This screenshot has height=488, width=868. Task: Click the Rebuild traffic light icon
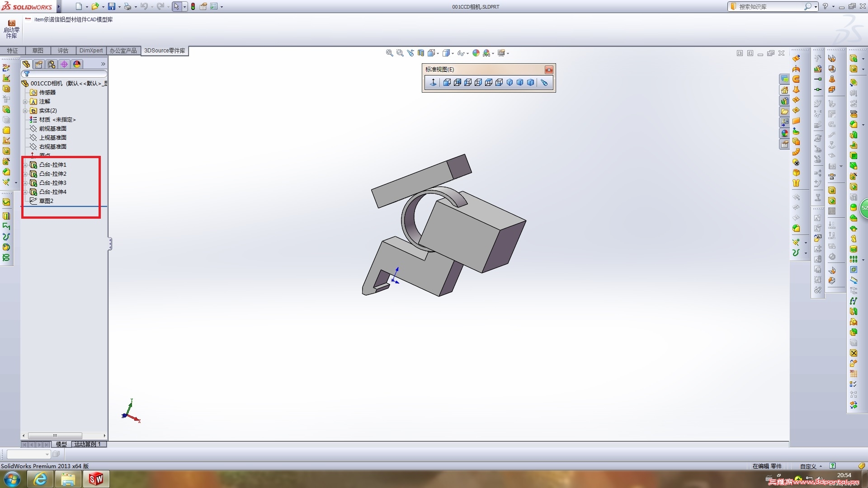point(193,6)
